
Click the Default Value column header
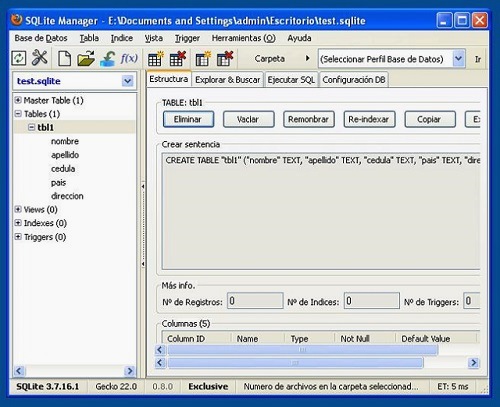tap(437, 338)
